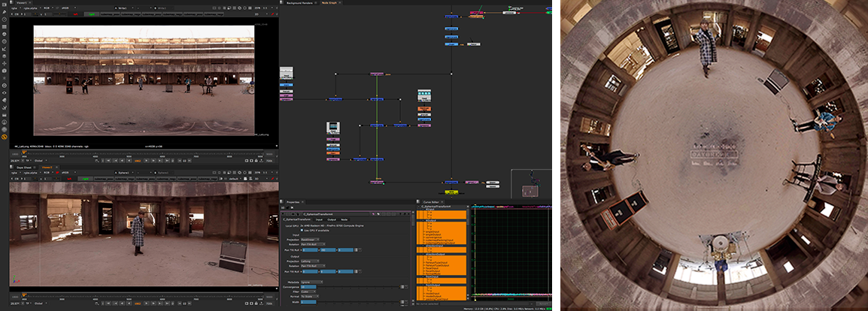The image size is (868, 311).
Task: Open the MetaData nodes (tag icon) menu
Action: pos(5,100)
